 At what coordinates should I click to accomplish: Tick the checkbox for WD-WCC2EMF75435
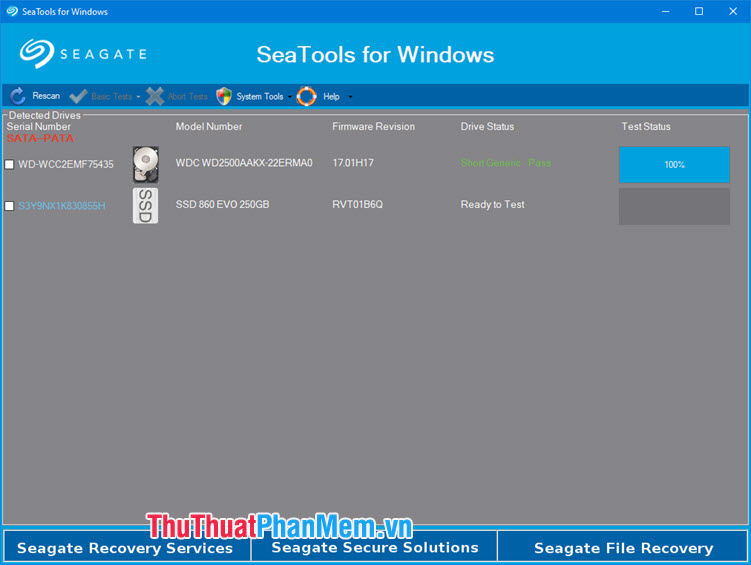(x=9, y=164)
